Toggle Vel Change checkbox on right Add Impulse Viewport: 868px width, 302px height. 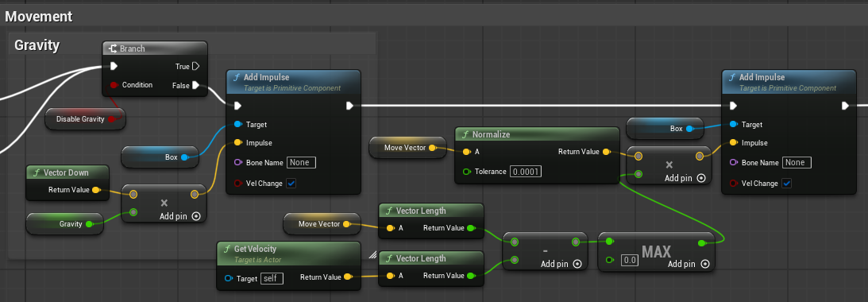(x=787, y=184)
